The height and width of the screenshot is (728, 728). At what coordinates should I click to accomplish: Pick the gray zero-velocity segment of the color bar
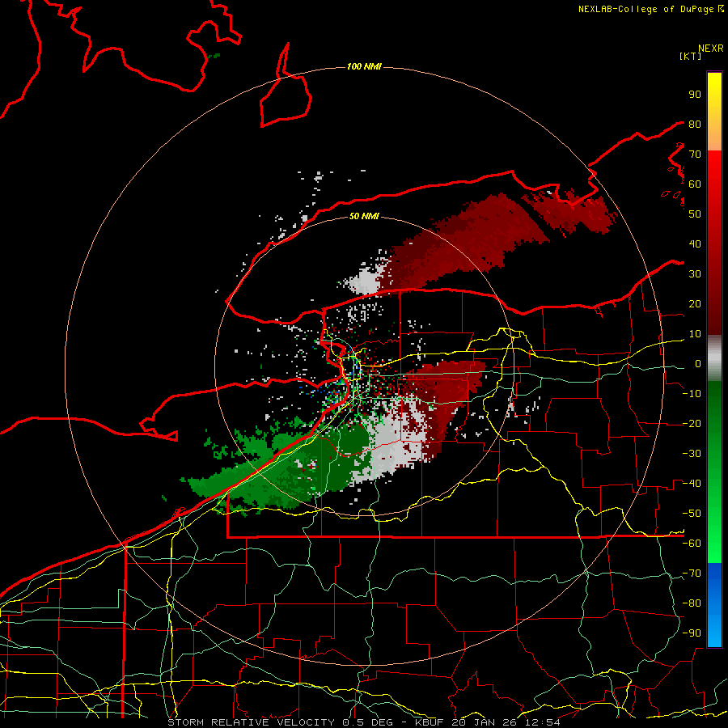coord(714,358)
